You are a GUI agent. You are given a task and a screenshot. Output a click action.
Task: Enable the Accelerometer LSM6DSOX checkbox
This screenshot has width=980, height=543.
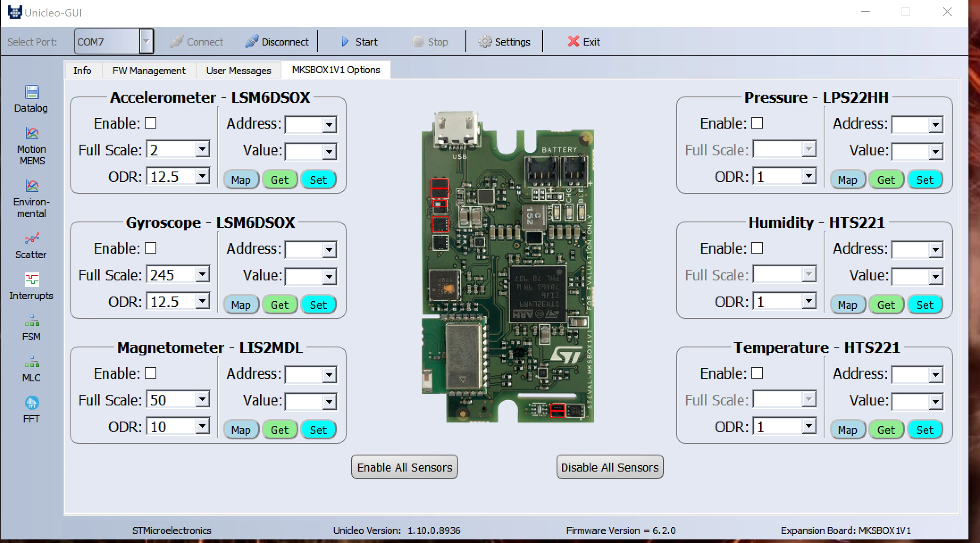pyautogui.click(x=151, y=123)
